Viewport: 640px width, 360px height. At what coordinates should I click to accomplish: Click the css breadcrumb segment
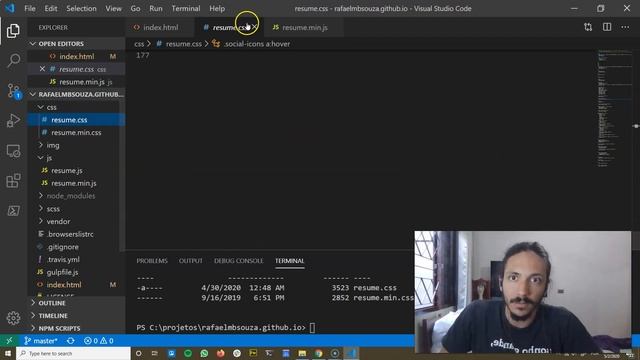click(139, 44)
